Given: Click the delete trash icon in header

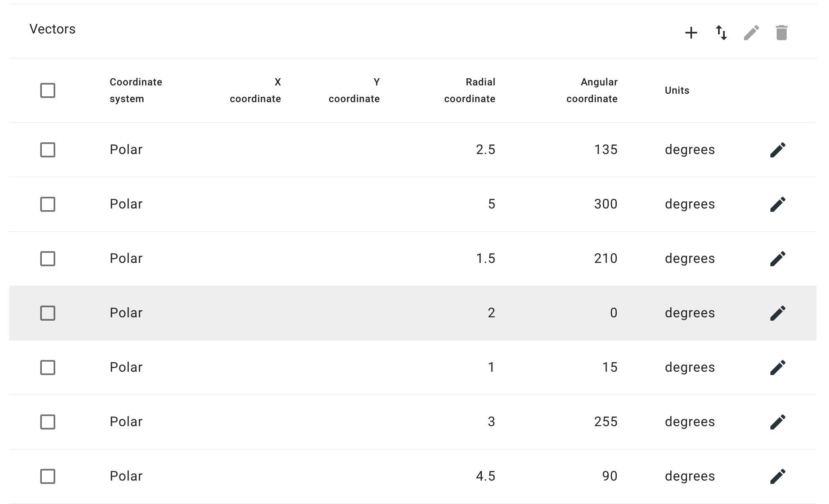Looking at the screenshot, I should click(781, 33).
